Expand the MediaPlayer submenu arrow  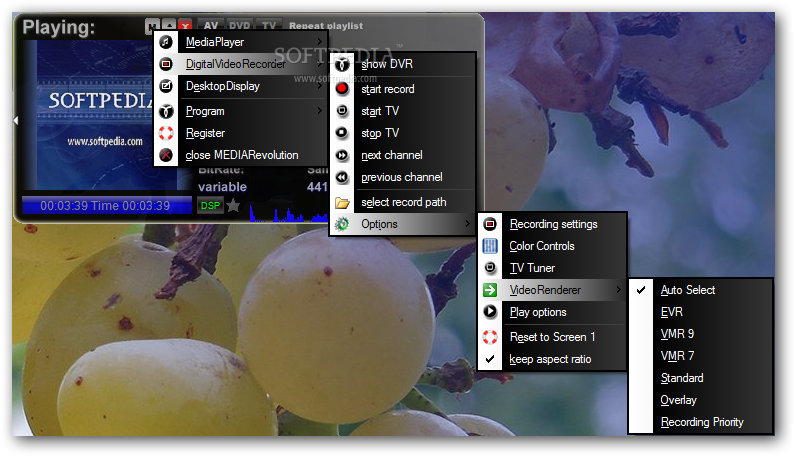click(x=319, y=42)
